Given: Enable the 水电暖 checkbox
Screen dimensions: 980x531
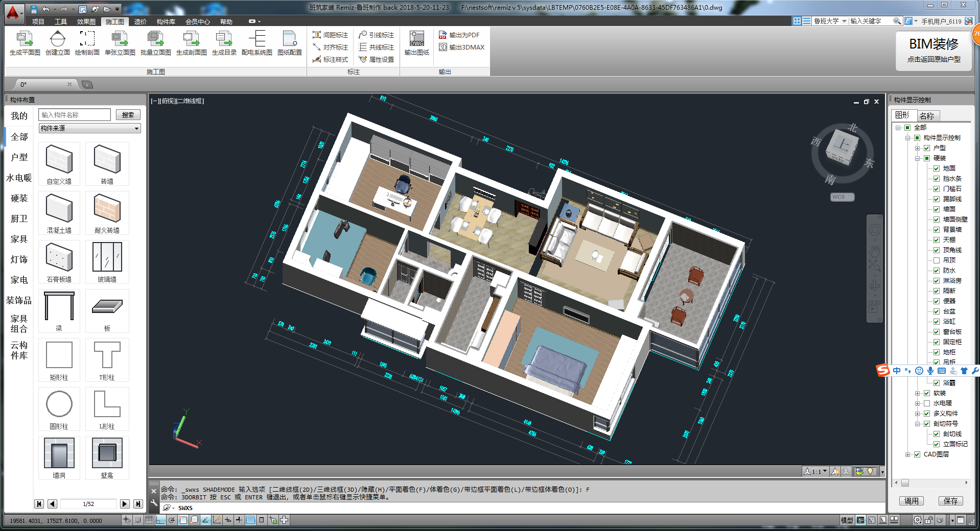Looking at the screenshot, I should tap(927, 403).
